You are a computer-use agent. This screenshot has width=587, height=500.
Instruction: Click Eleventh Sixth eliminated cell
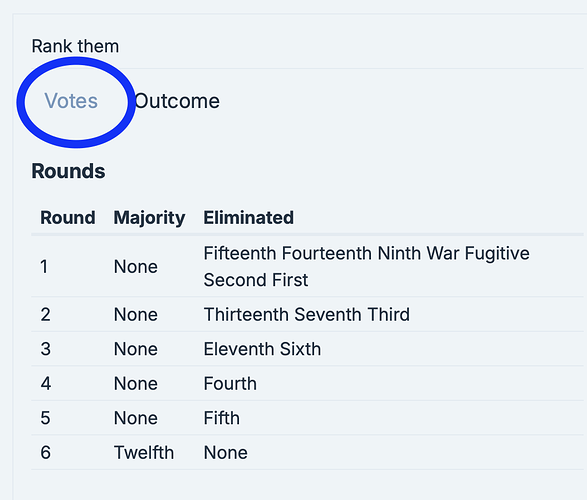click(x=262, y=349)
